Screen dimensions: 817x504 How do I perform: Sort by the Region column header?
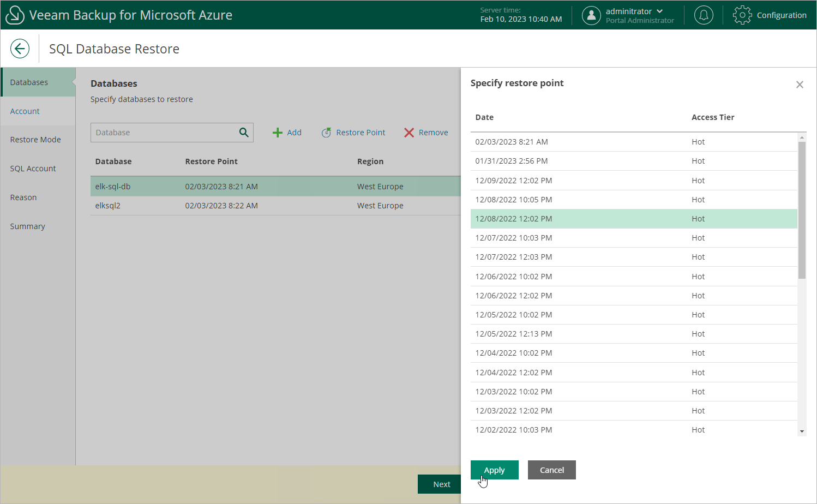pos(370,161)
